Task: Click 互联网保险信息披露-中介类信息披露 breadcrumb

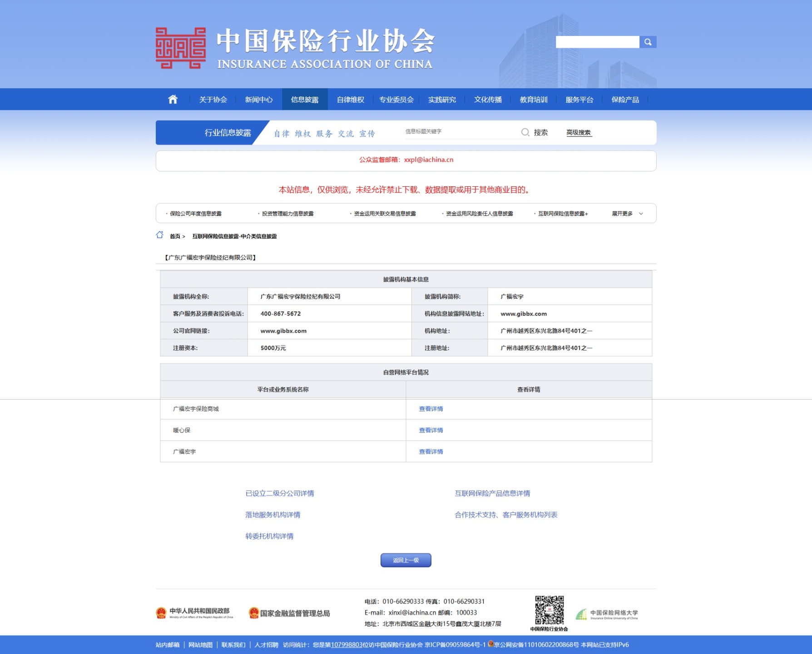Action: 234,236
